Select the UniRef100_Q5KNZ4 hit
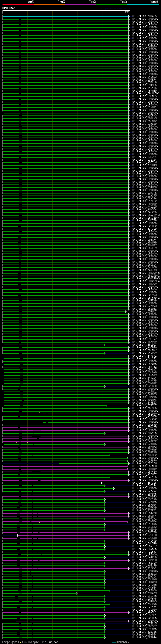This screenshot has height=644, width=161. coord(144,522)
